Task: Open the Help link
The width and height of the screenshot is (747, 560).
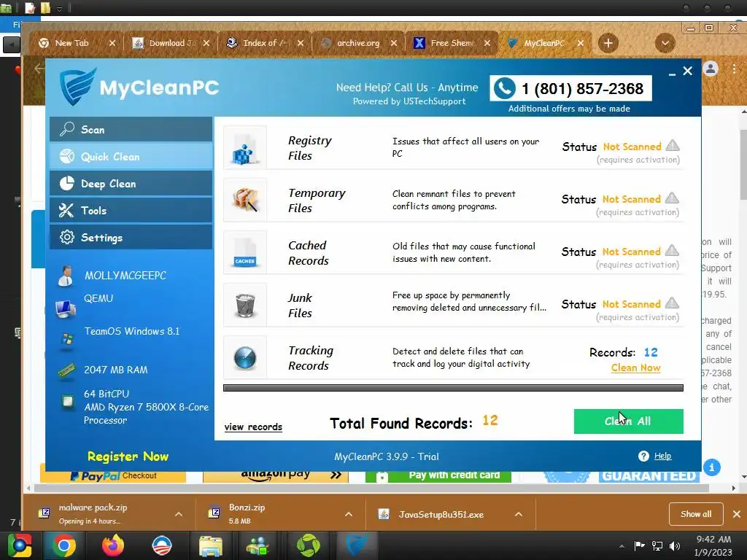Action: coord(662,456)
